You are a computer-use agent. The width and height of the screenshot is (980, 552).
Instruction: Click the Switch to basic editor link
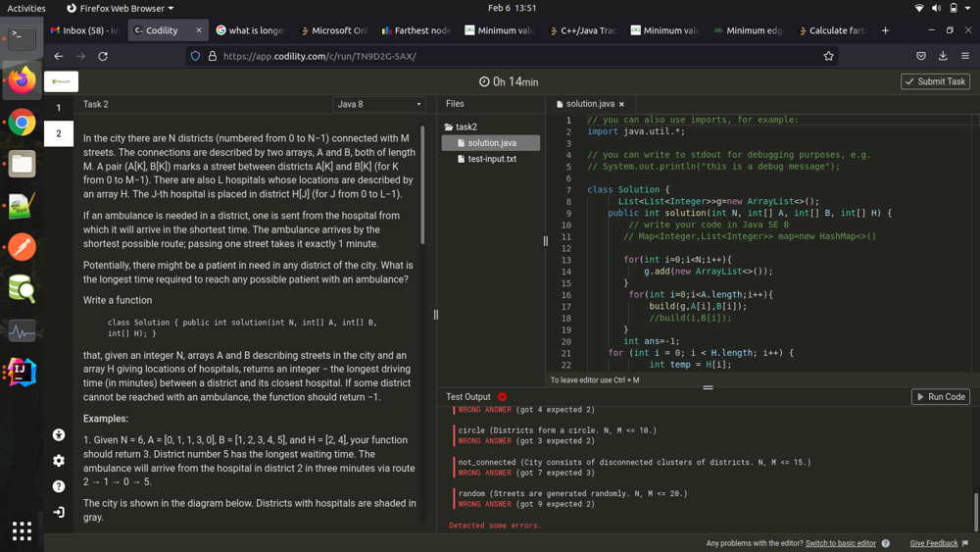[x=840, y=543]
